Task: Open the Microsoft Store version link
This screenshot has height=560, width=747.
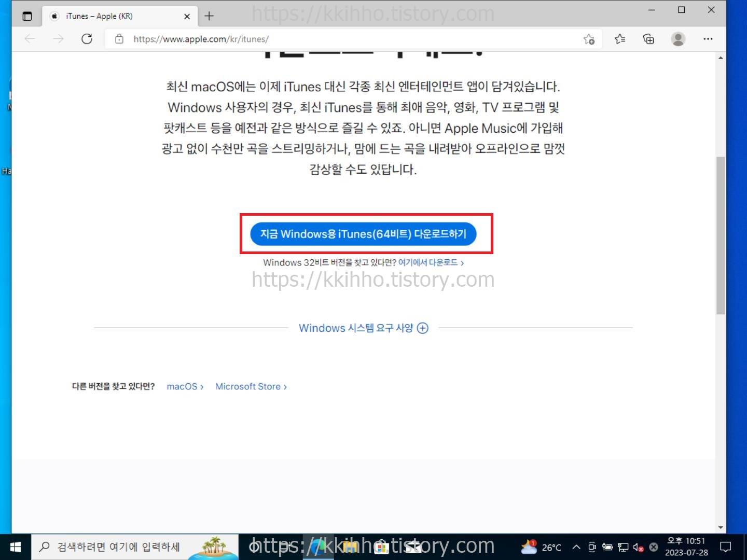Action: point(251,386)
